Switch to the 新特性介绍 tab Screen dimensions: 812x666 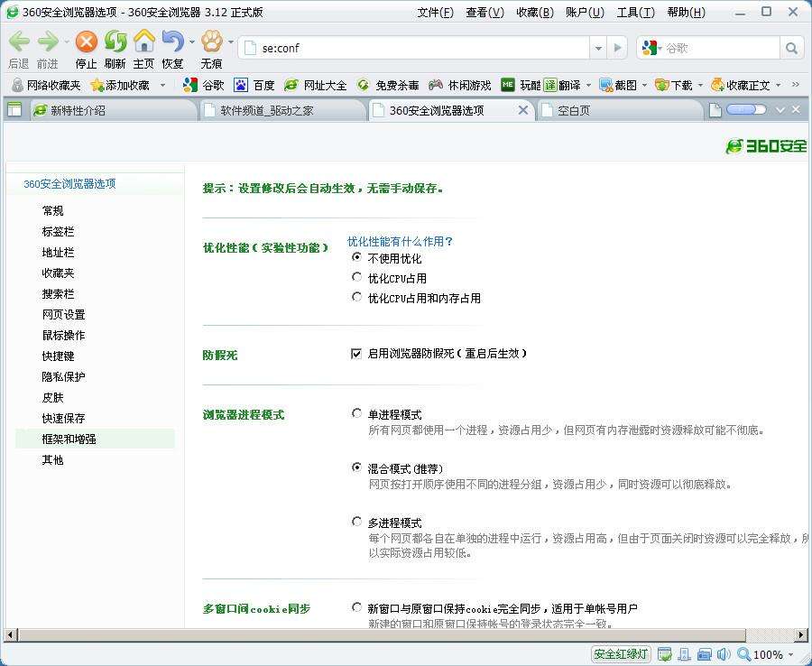click(114, 110)
